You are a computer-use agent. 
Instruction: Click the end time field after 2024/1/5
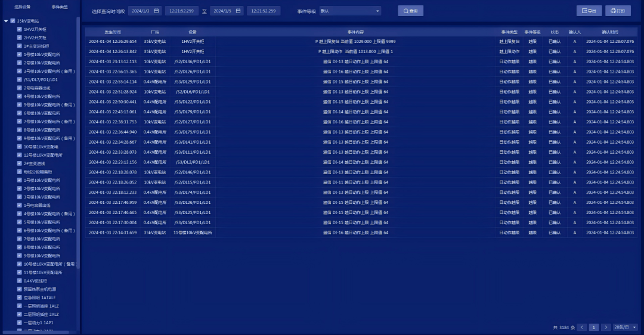(x=264, y=11)
